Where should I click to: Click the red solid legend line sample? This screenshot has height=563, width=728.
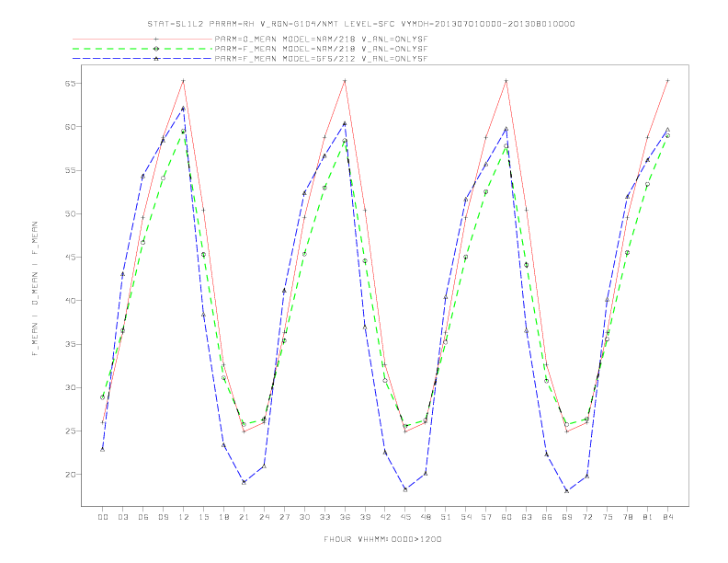tap(142, 39)
